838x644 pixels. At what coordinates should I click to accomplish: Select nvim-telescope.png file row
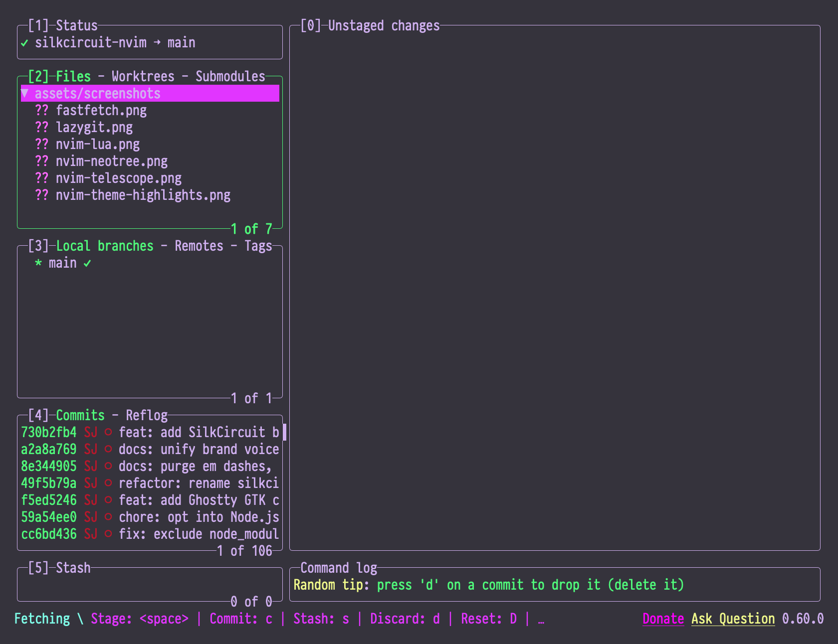coord(150,178)
